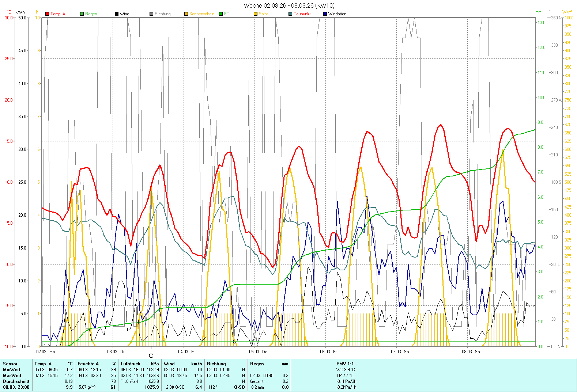The width and height of the screenshot is (577, 392).
Task: Click the 08.03. So date label
Action: coord(471,352)
